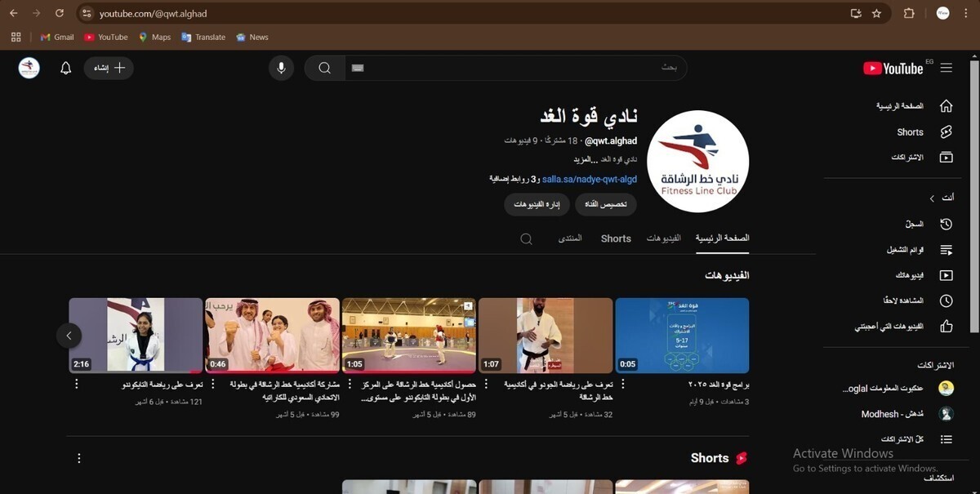
Task: Open the Gmail bookmark in browser bar
Action: (56, 37)
